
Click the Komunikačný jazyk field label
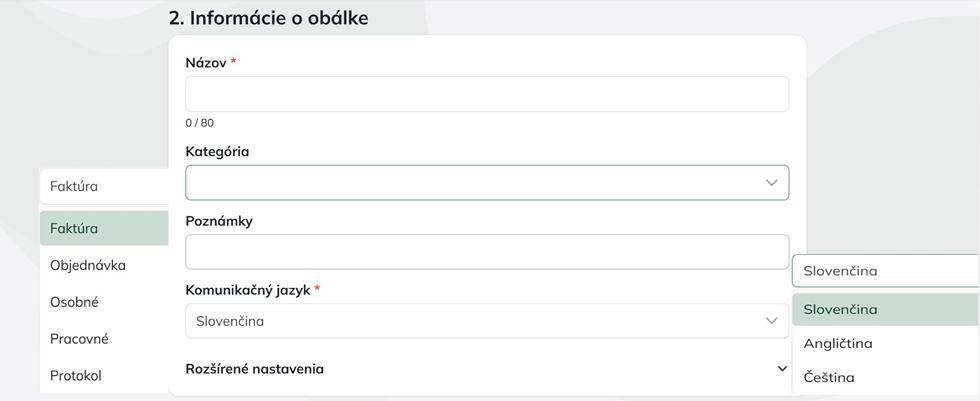click(248, 290)
